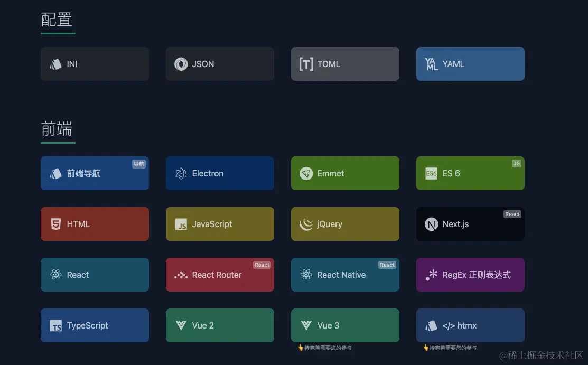Image resolution: width=588 pixels, height=365 pixels.
Task: Select the </> htmx card label
Action: [x=460, y=325]
